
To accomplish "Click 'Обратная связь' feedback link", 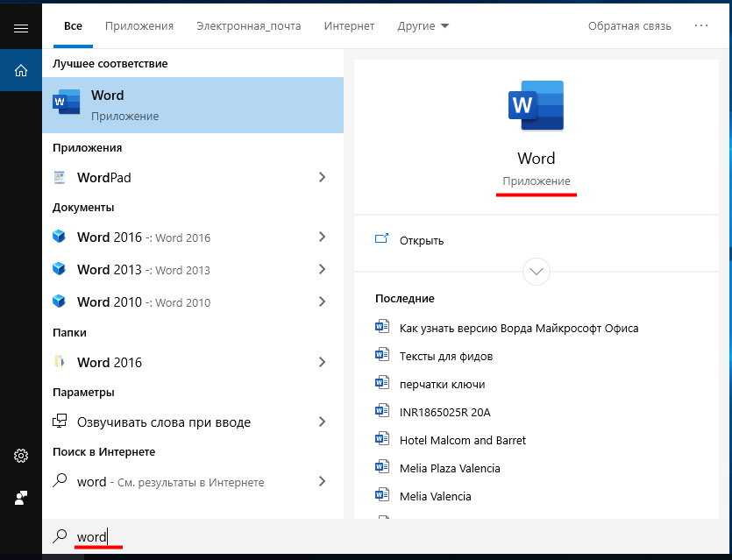I will 629,26.
